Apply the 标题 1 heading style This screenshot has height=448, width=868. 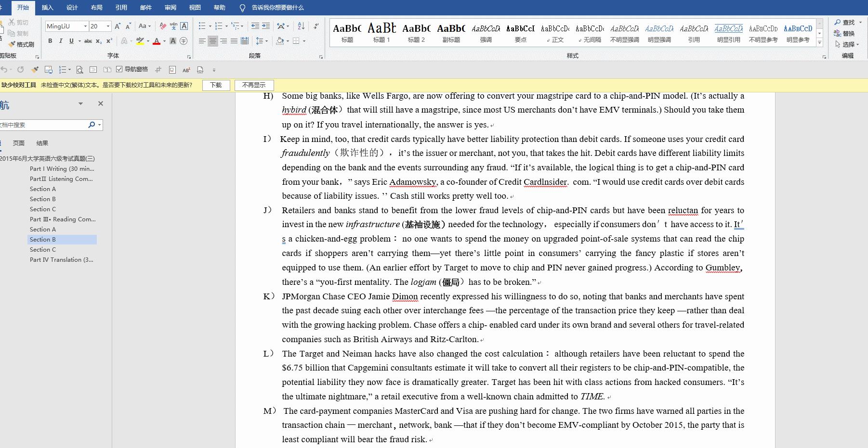381,33
